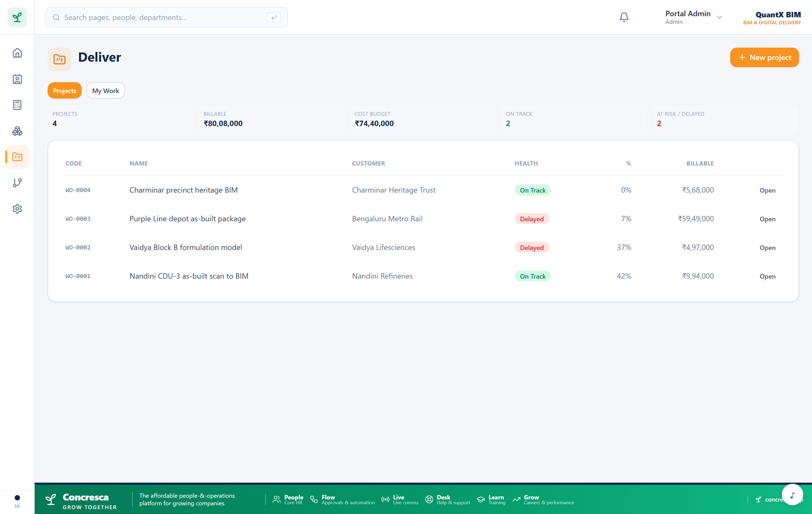Open the Learn Training footer link
Viewport: 812px width, 514px height.
(x=491, y=499)
